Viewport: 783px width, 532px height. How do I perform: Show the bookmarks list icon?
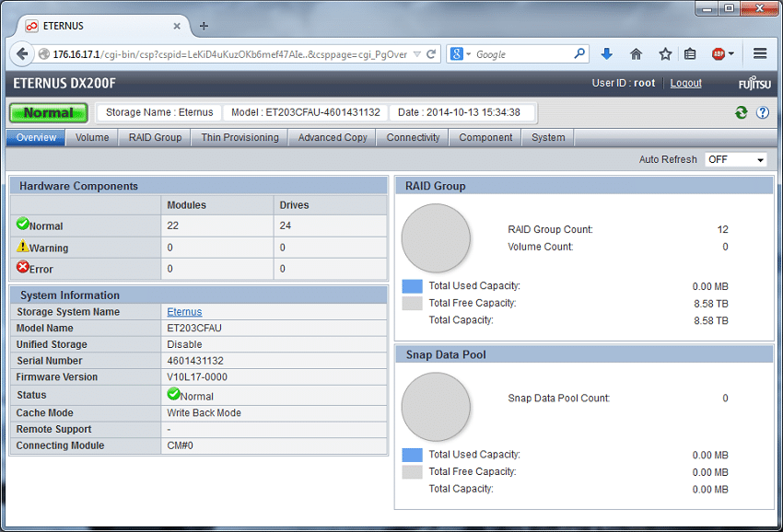[690, 54]
